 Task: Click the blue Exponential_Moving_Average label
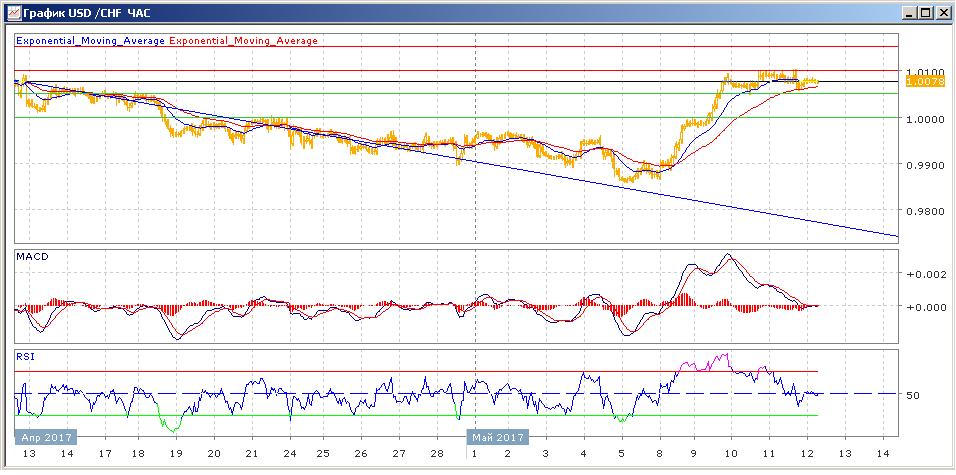[x=90, y=41]
